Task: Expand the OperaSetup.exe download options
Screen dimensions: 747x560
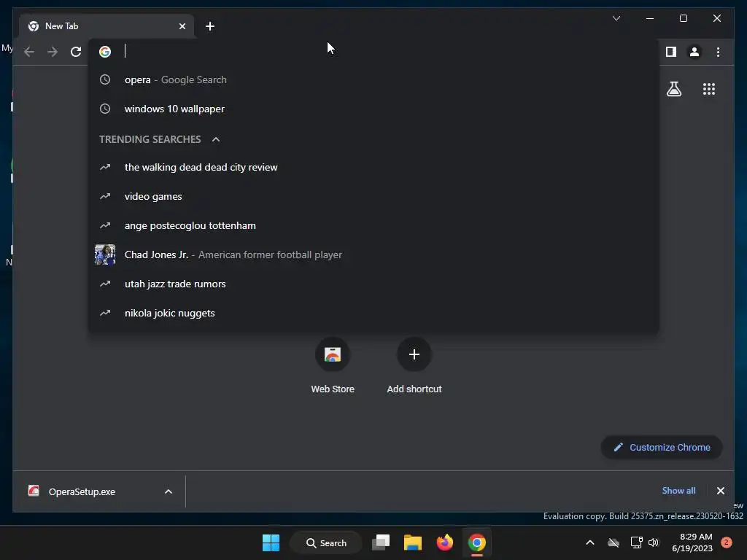Action: (x=169, y=492)
